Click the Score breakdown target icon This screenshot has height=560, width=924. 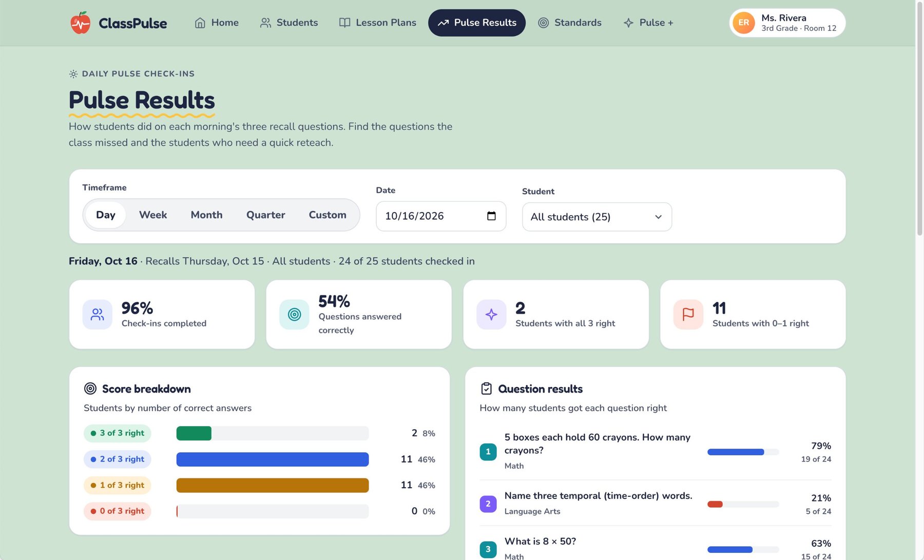[90, 389]
